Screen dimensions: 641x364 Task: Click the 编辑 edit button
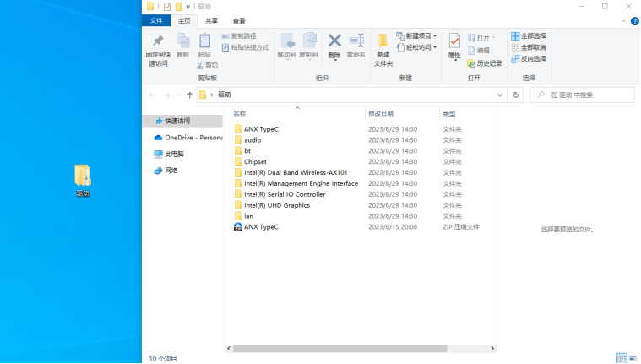point(479,51)
